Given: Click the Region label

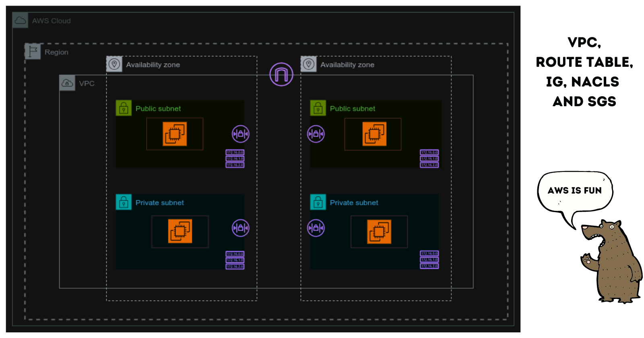Looking at the screenshot, I should (x=56, y=52).
